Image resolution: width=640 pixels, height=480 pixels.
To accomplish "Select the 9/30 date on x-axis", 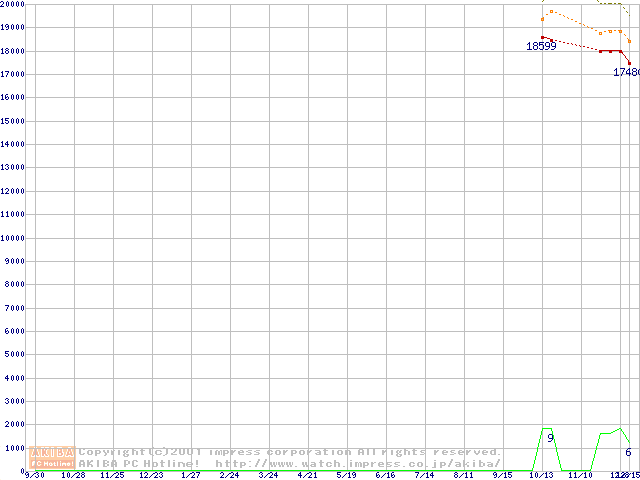I will (34, 475).
